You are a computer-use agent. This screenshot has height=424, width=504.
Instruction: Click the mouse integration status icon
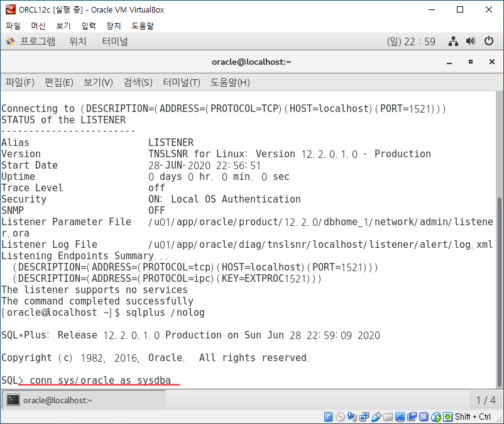point(436,417)
